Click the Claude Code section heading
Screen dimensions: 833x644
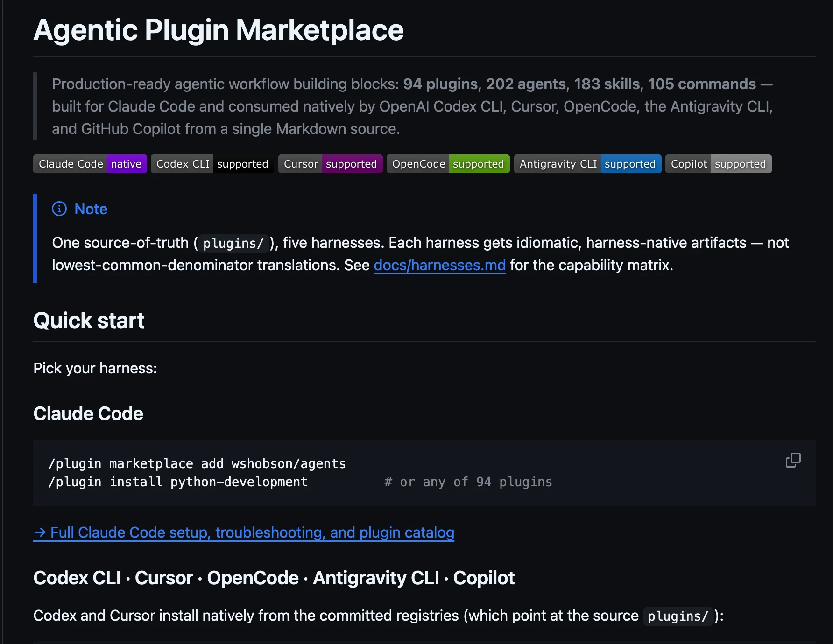(88, 413)
